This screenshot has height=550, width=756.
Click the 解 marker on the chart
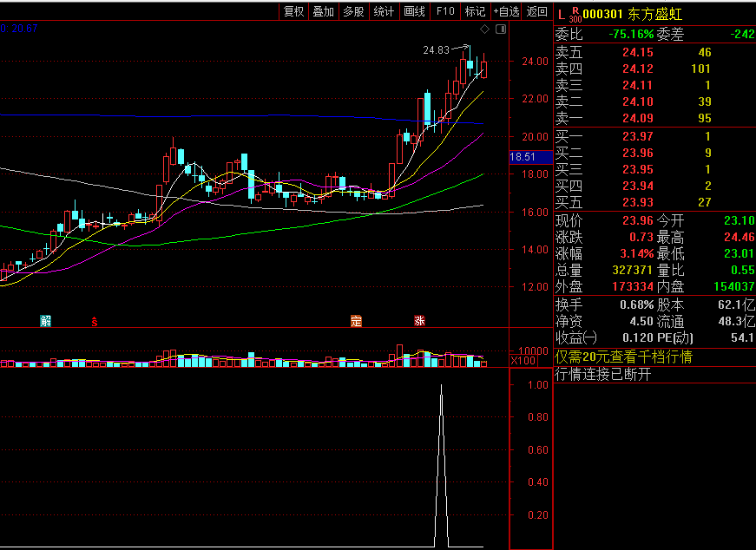(45, 321)
